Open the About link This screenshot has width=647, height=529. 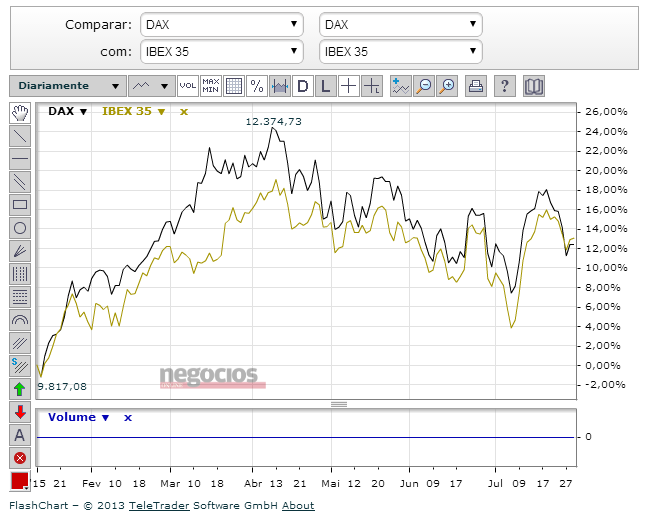click(298, 505)
